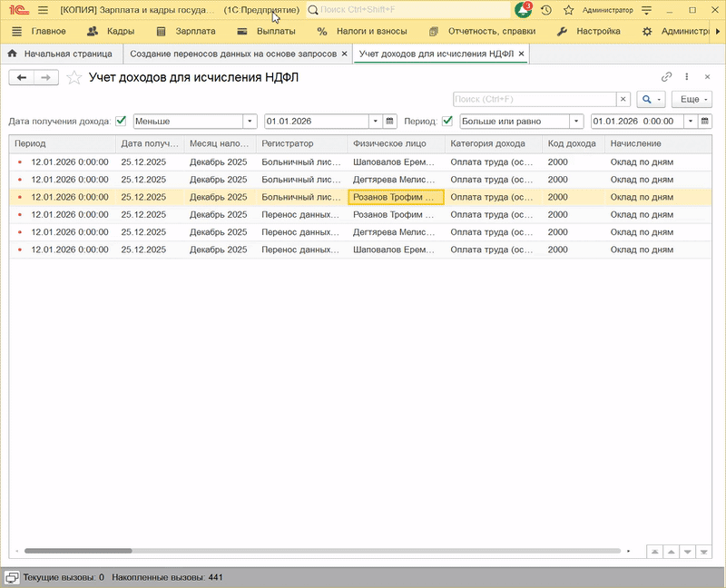Viewport: 726px width, 588px height.
Task: Open the sections menu icon left of Главное
Action: pos(16,32)
